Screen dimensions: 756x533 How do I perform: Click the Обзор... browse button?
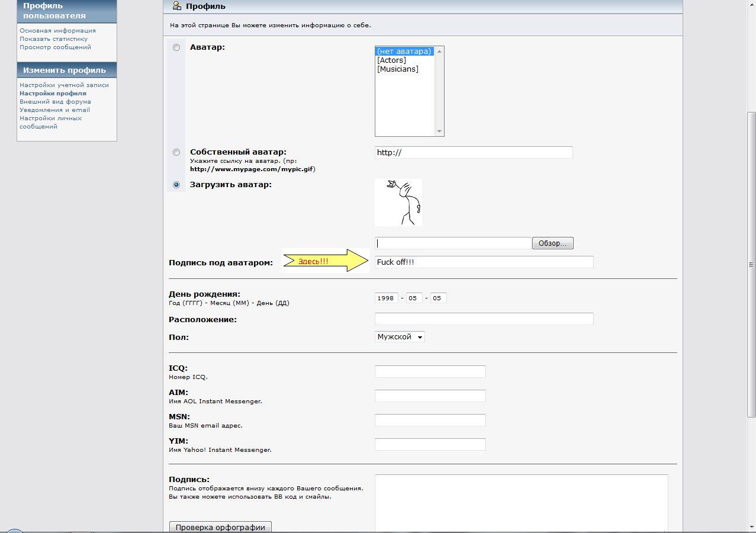coord(553,243)
